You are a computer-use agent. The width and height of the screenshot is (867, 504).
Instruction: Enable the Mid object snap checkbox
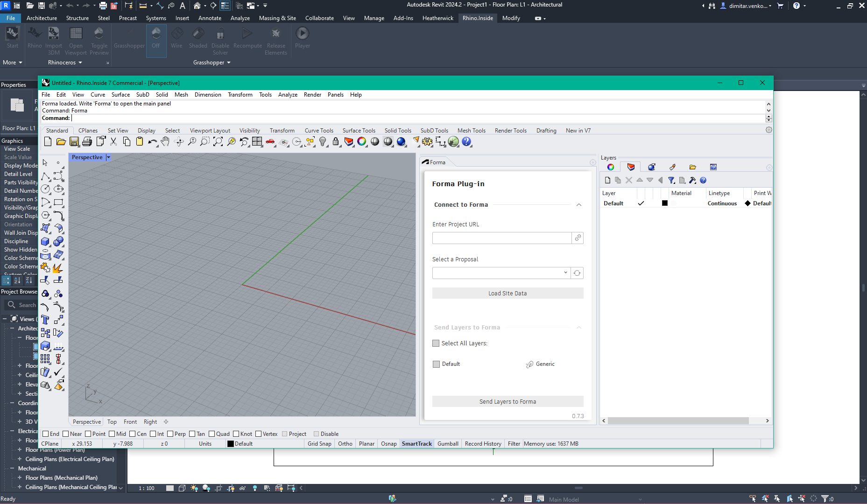point(112,434)
